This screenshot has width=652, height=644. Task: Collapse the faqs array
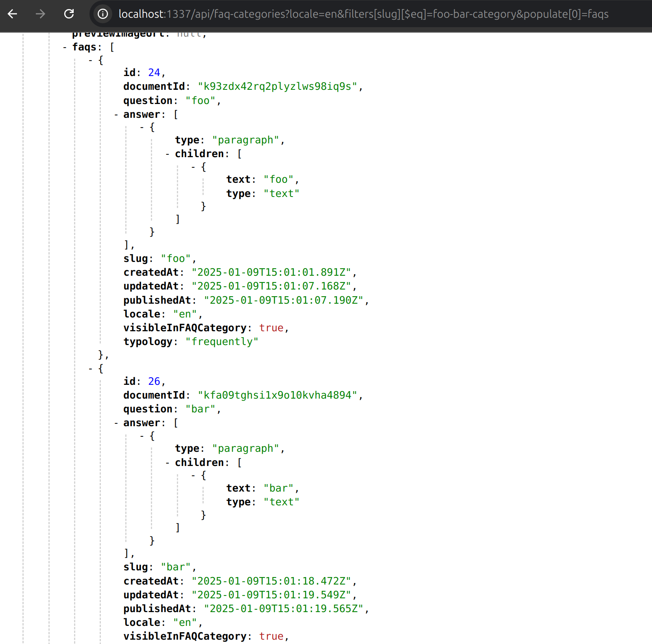[65, 47]
